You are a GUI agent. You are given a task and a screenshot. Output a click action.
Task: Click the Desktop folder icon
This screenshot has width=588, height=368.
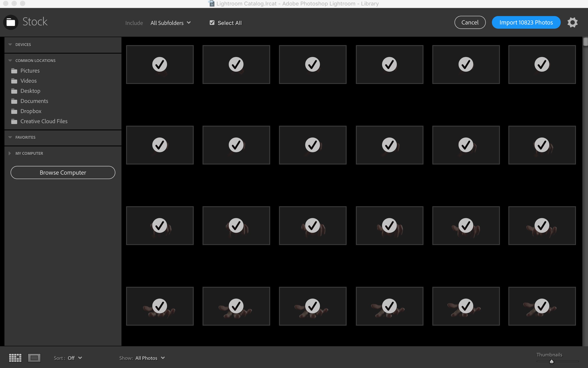click(x=14, y=91)
